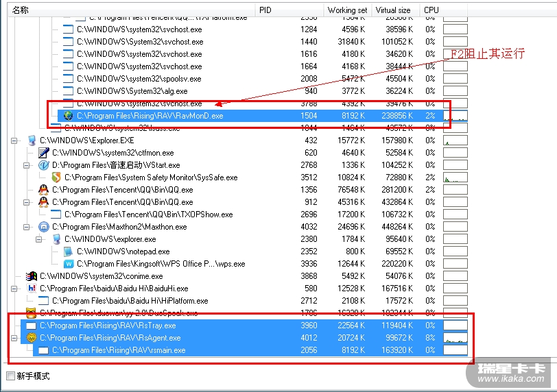Click virtual size value 238856 K
The height and width of the screenshot is (392, 557).
coord(397,116)
